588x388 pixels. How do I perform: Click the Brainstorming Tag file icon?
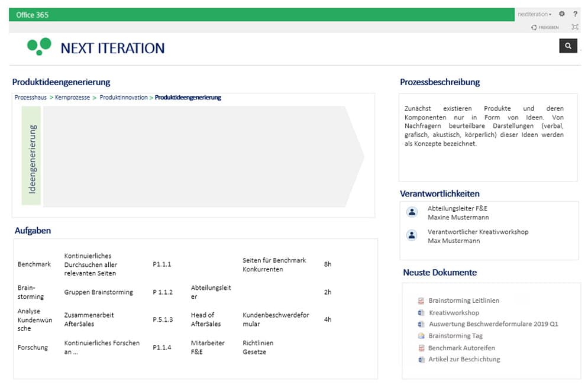coord(421,336)
